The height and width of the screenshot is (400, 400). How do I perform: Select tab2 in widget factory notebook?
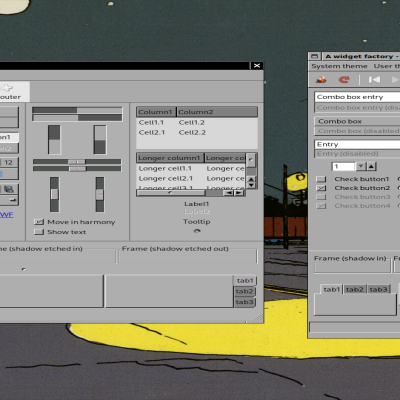354,289
